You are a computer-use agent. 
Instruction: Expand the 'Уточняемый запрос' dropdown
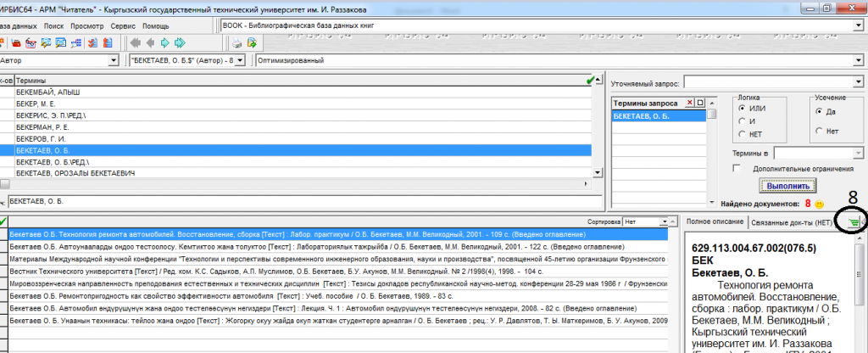tap(857, 81)
